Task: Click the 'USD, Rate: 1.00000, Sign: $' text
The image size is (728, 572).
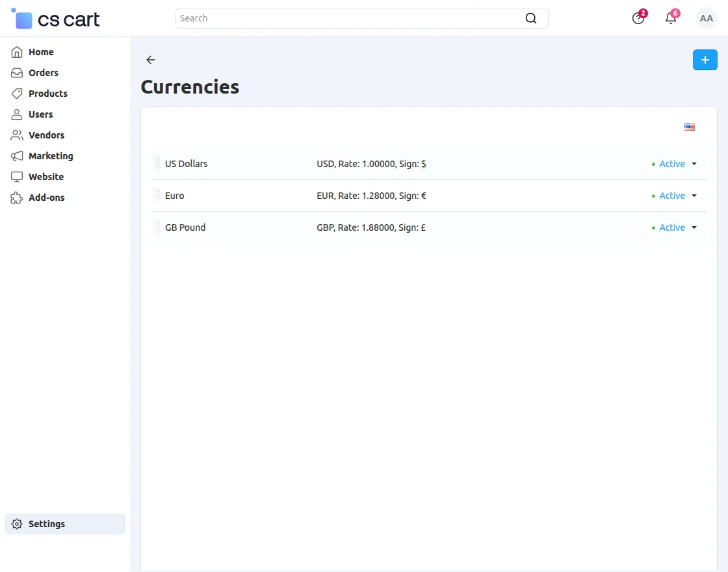Action: (371, 164)
